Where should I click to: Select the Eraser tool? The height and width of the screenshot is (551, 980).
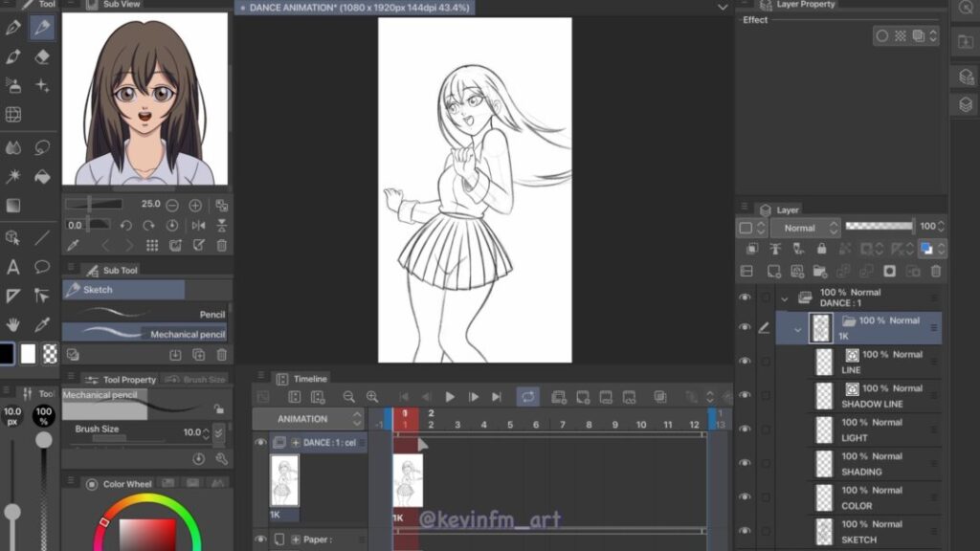pyautogui.click(x=42, y=56)
